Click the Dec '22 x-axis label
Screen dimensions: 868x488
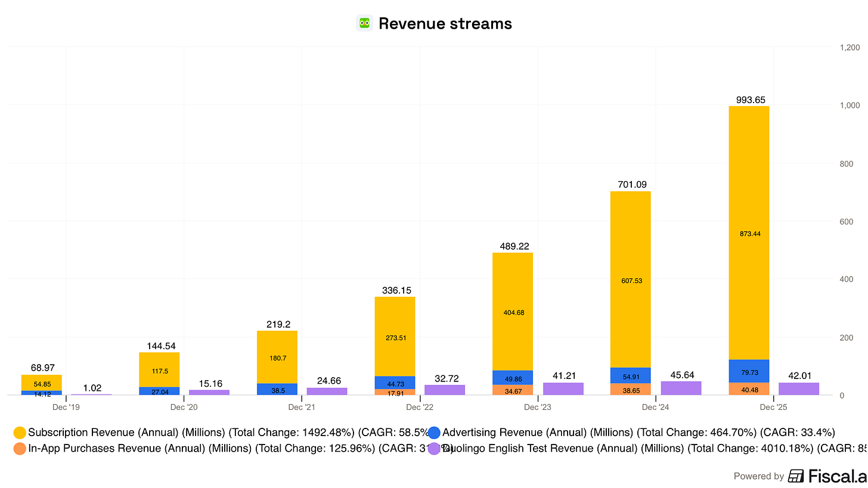[x=420, y=408]
